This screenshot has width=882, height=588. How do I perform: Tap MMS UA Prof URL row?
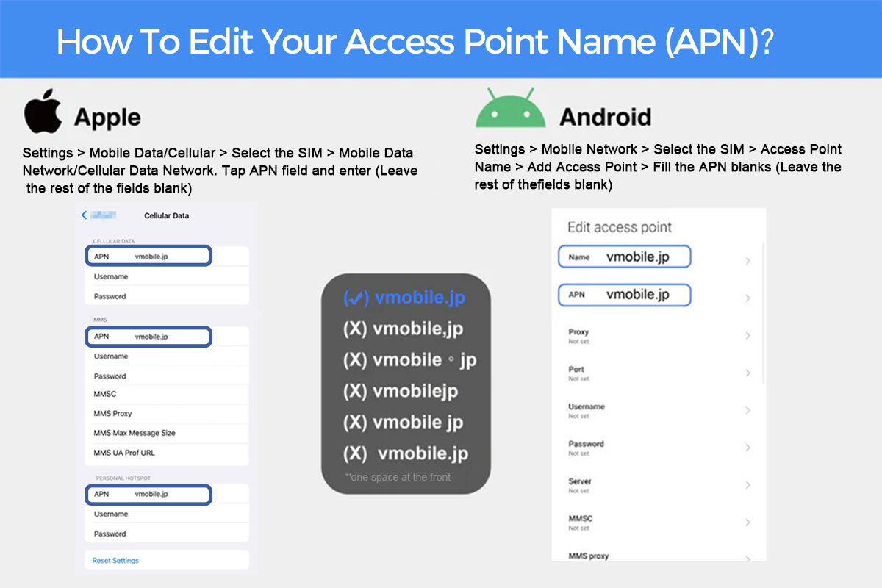pyautogui.click(x=166, y=453)
